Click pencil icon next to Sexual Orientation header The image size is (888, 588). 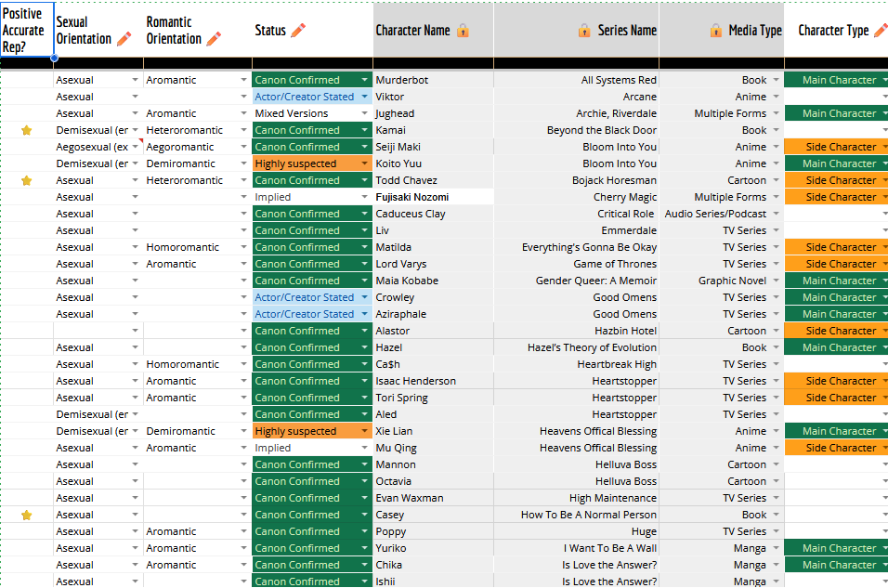point(124,39)
